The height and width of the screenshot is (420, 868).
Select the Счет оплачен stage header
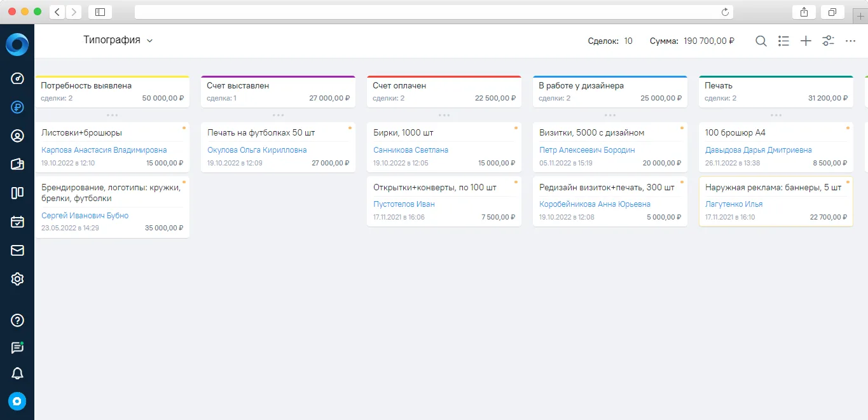[444, 92]
